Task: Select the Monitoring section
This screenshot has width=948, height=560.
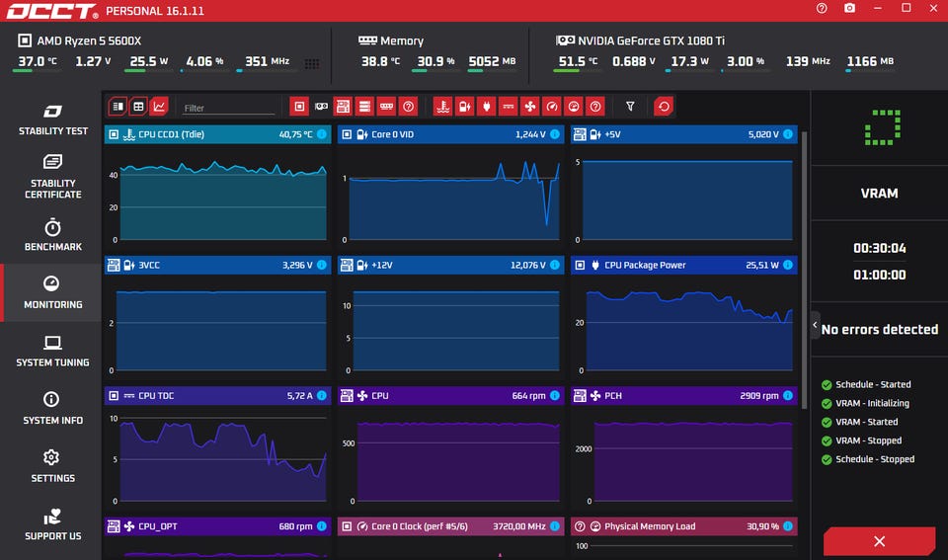Action: (52, 292)
